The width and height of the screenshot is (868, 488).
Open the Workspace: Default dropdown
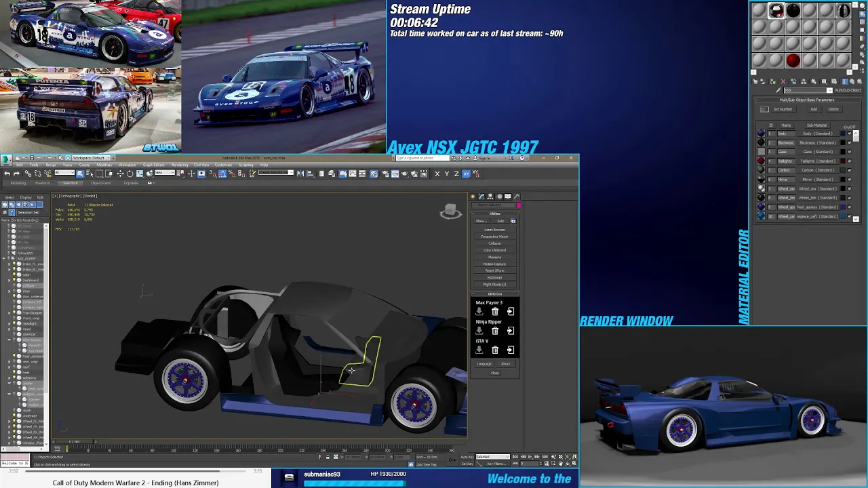[92, 157]
